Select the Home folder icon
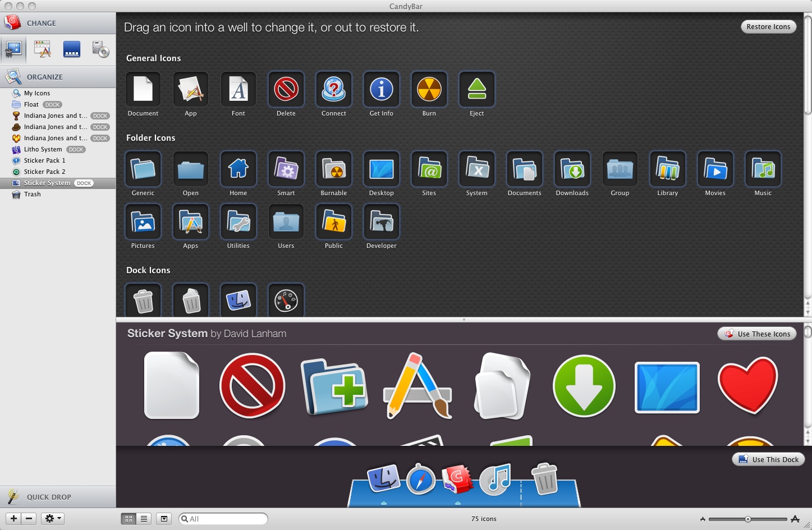This screenshot has height=530, width=812. coord(238,169)
